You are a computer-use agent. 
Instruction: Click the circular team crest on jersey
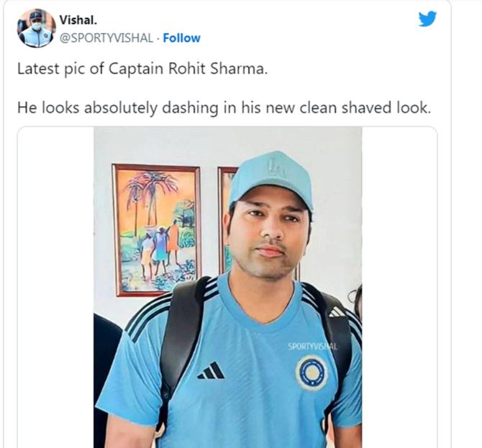(x=312, y=372)
